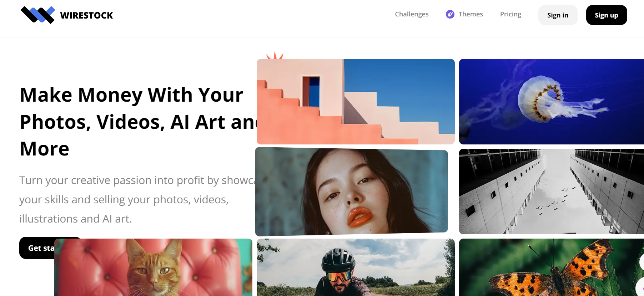Viewport: 644px width, 296px height.
Task: Go to the Pricing page
Action: (x=510, y=14)
